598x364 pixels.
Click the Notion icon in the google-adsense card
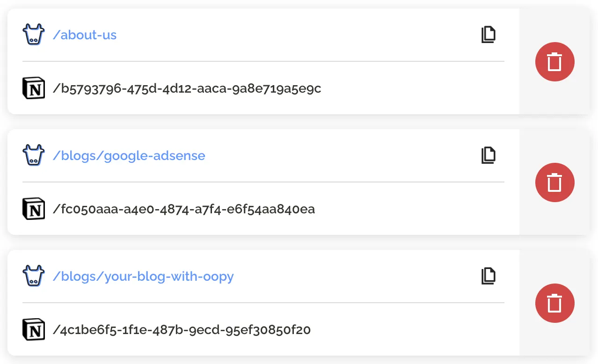(34, 209)
